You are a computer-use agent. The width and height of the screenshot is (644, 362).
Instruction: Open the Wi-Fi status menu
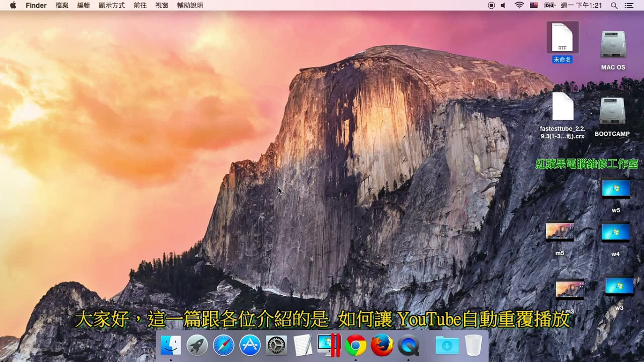[519, 5]
